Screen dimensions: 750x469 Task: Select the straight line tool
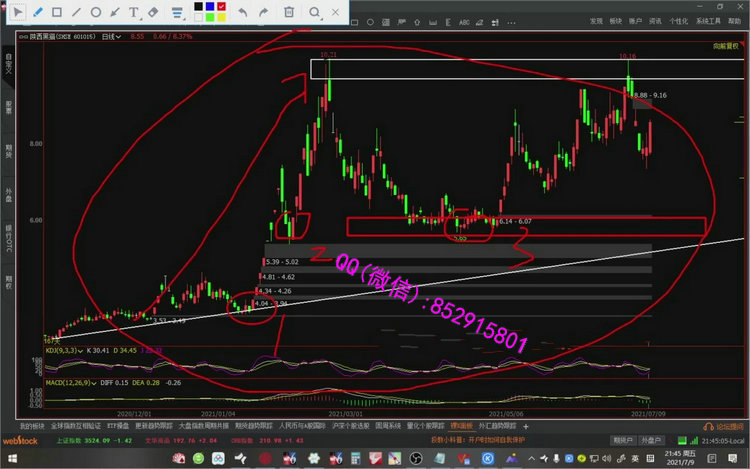(x=75, y=12)
